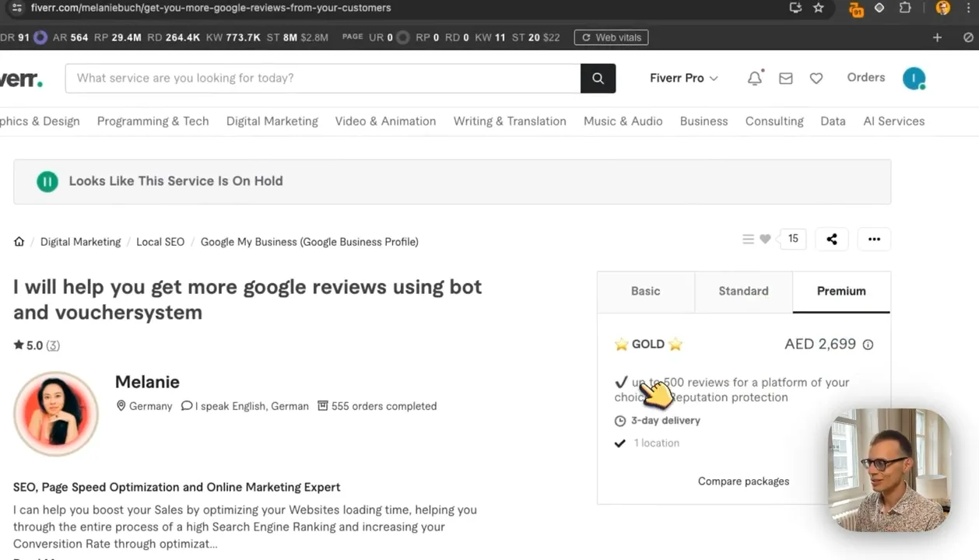Click the 15 saves counter
Viewport: 979px width, 560px height.
(x=793, y=239)
